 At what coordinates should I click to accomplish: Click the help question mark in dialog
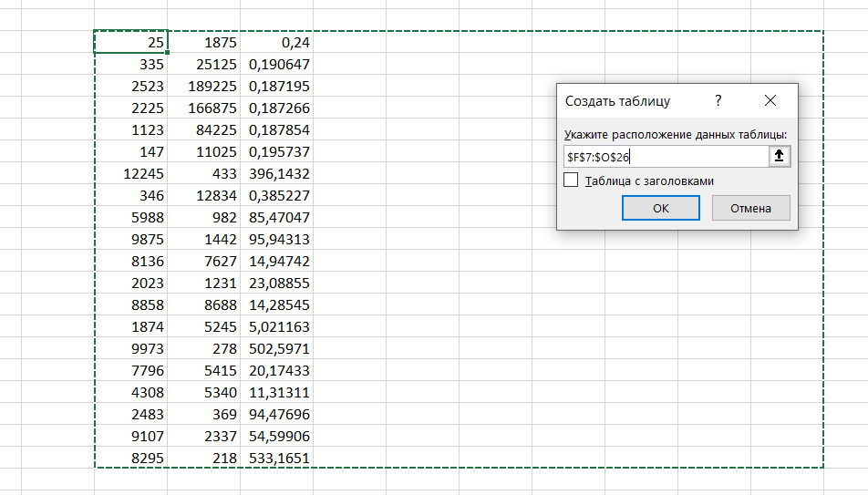tap(718, 100)
